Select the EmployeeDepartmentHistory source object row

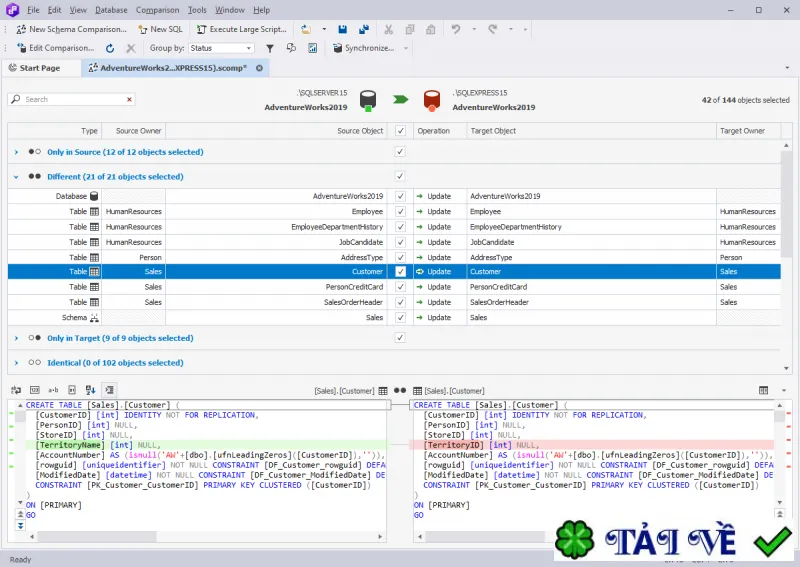click(337, 227)
